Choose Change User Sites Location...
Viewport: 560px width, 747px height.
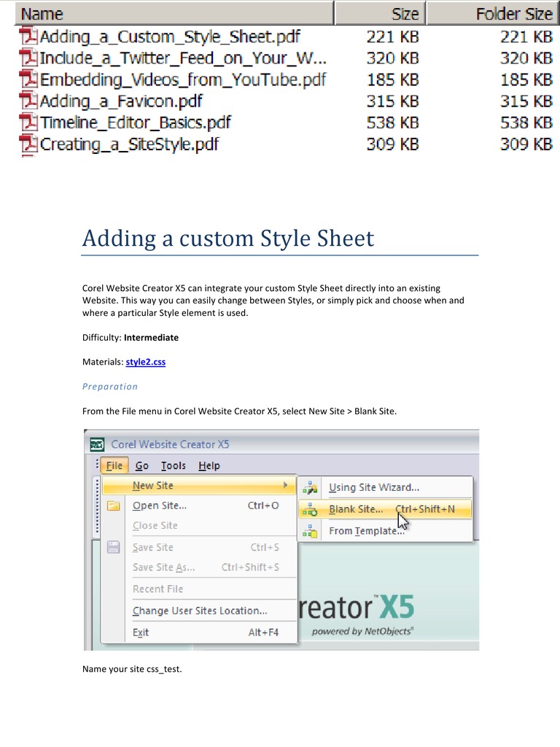click(200, 611)
